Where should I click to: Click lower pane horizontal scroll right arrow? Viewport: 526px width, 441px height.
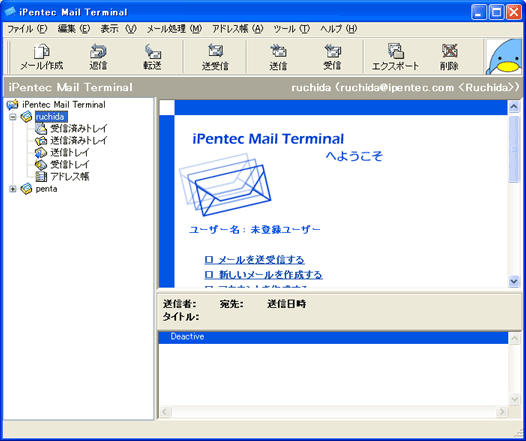tap(502, 411)
